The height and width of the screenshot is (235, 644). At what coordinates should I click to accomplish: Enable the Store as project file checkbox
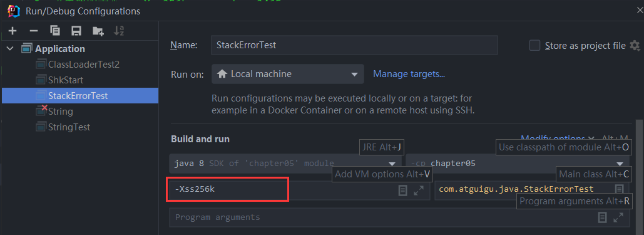[534, 45]
